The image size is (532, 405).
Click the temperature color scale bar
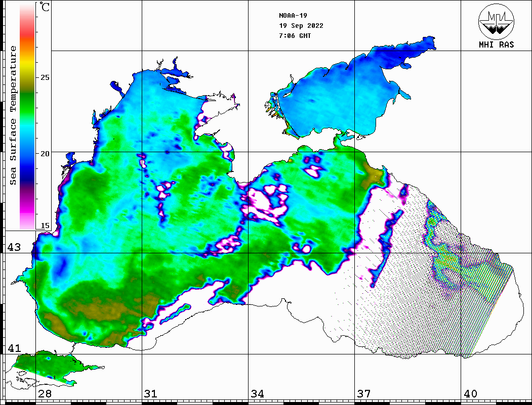(27, 116)
